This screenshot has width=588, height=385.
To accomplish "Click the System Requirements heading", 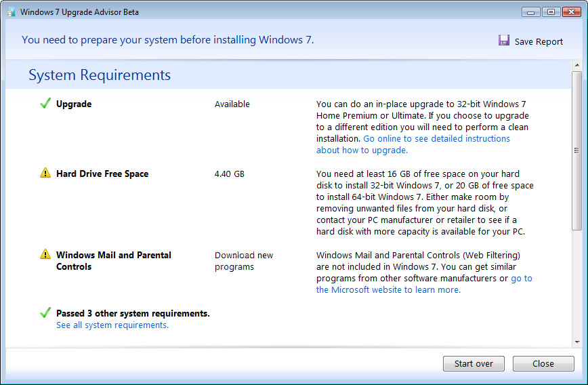I will 100,75.
